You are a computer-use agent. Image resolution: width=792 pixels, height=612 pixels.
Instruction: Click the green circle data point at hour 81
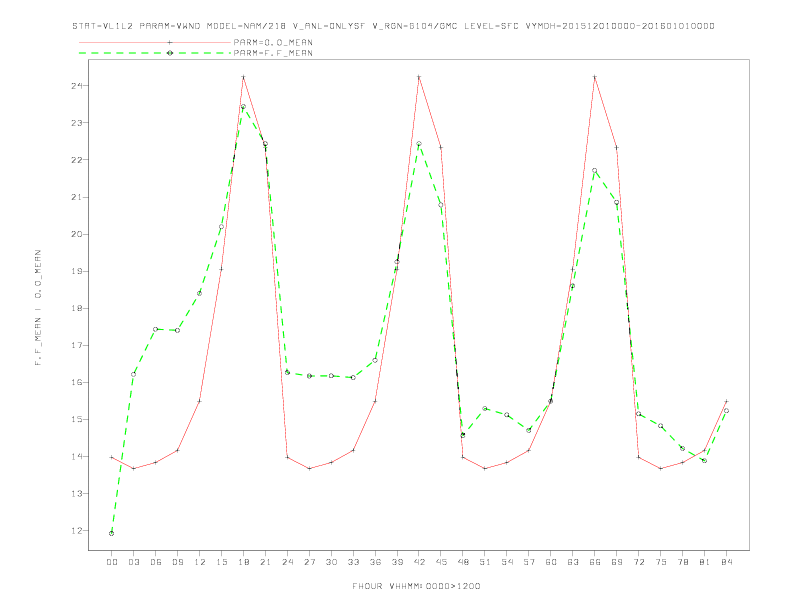(x=705, y=461)
